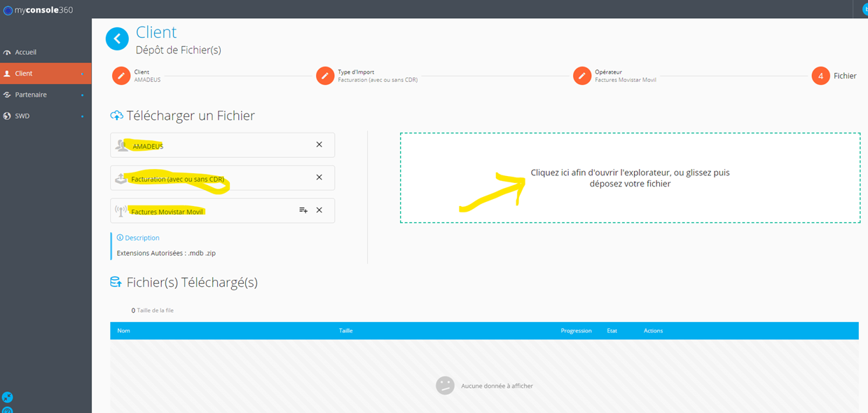The width and height of the screenshot is (868, 413).
Task: Edit the Type d'Import step pencil icon
Action: click(x=325, y=76)
